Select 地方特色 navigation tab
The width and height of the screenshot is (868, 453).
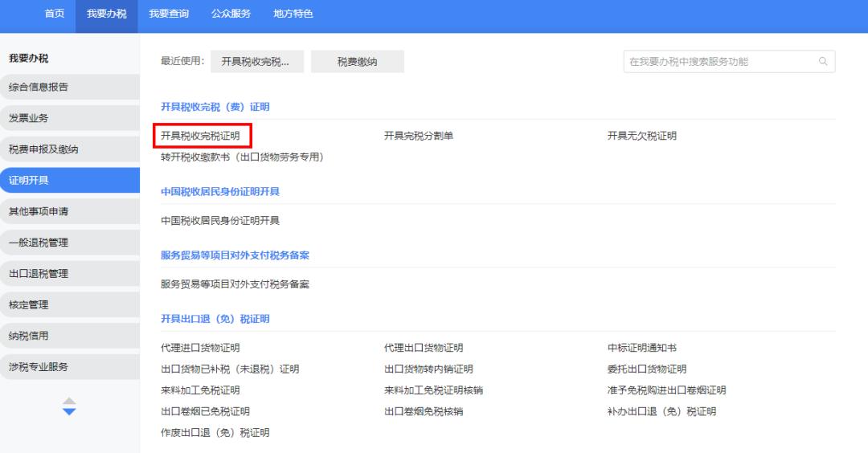point(293,14)
